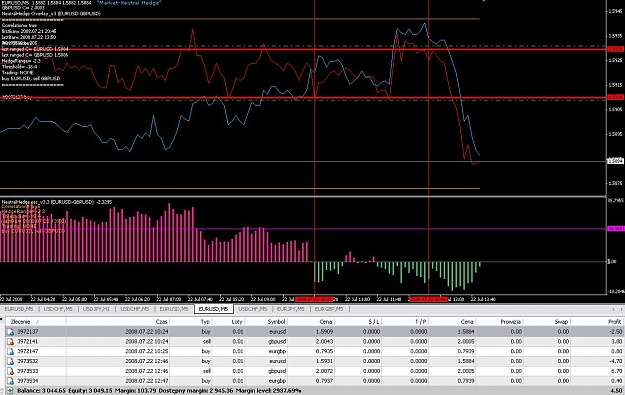Click the profit value 3.80
This screenshot has height=395, width=625.
tap(617, 342)
